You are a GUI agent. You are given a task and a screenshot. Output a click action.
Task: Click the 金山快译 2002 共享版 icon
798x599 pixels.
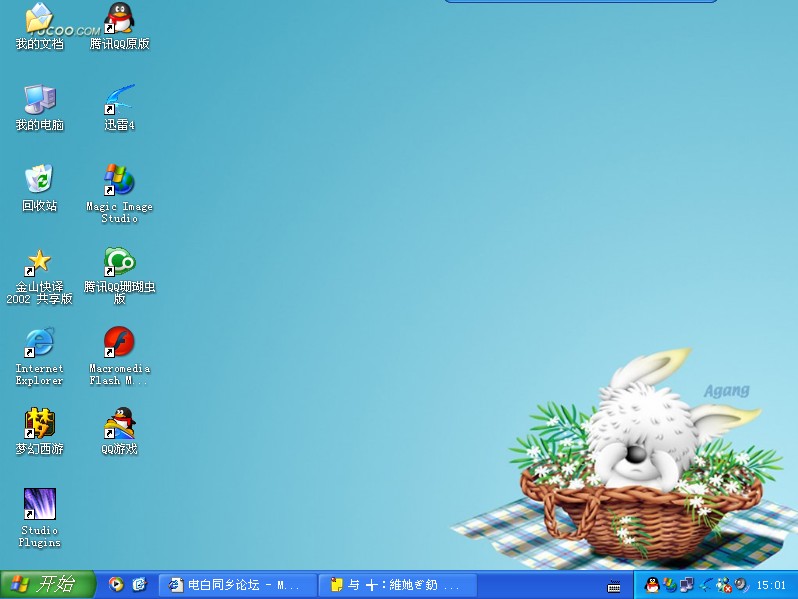[x=39, y=262]
